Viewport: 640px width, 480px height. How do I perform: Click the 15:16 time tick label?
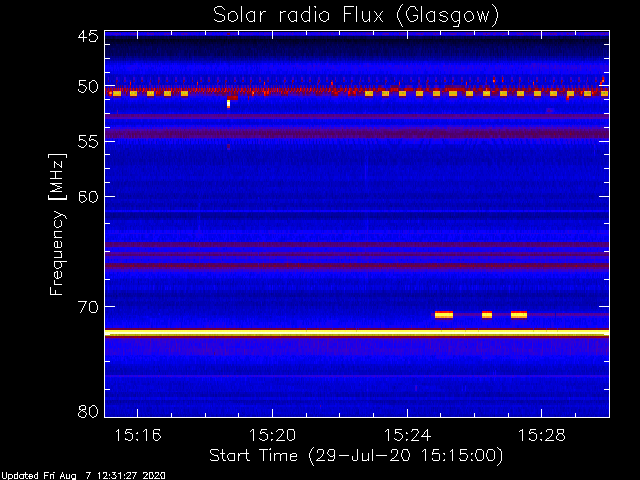pyautogui.click(x=138, y=436)
